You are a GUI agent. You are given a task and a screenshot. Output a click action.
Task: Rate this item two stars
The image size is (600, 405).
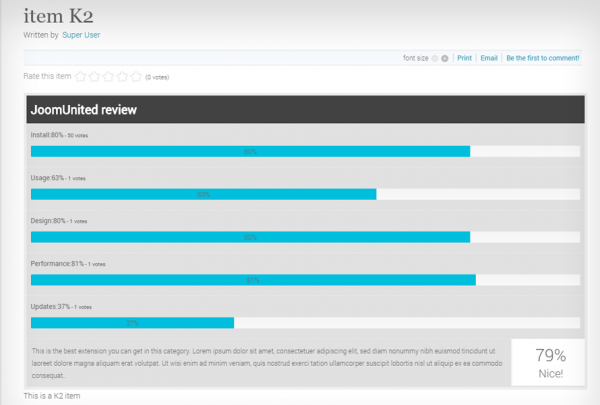click(95, 77)
